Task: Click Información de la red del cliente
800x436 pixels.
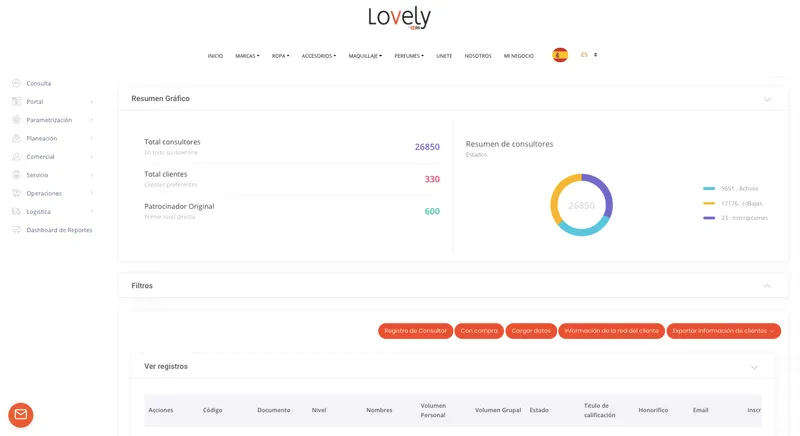Action: pos(611,331)
